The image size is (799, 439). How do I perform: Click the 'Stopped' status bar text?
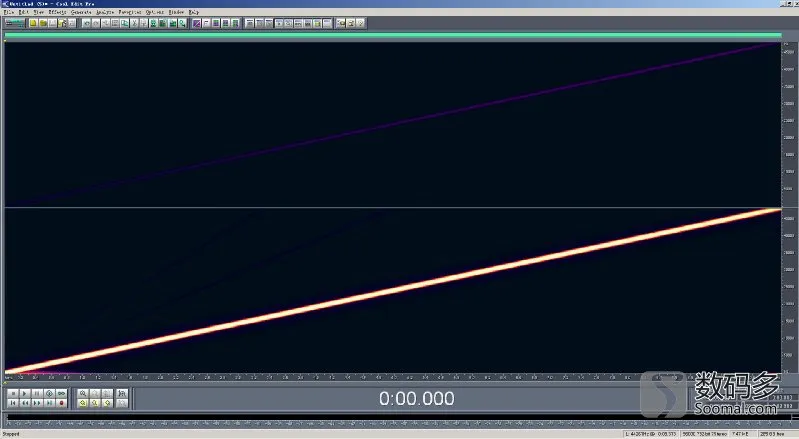(x=11, y=434)
